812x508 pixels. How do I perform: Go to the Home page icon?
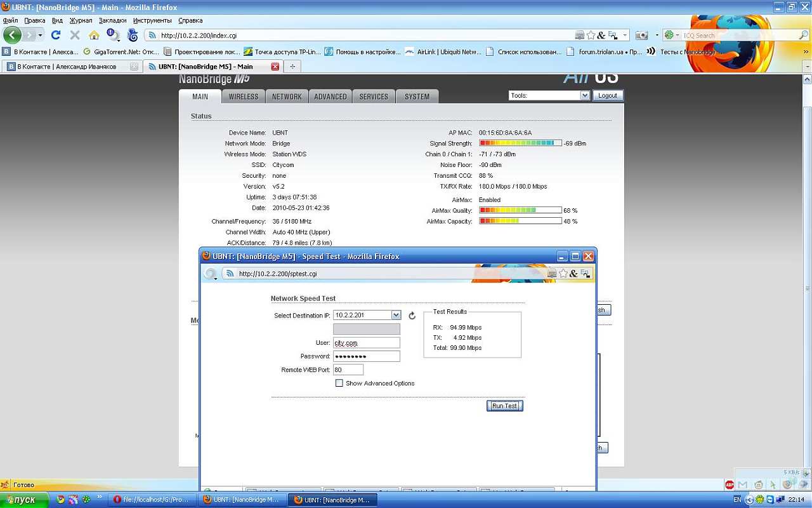pos(94,35)
